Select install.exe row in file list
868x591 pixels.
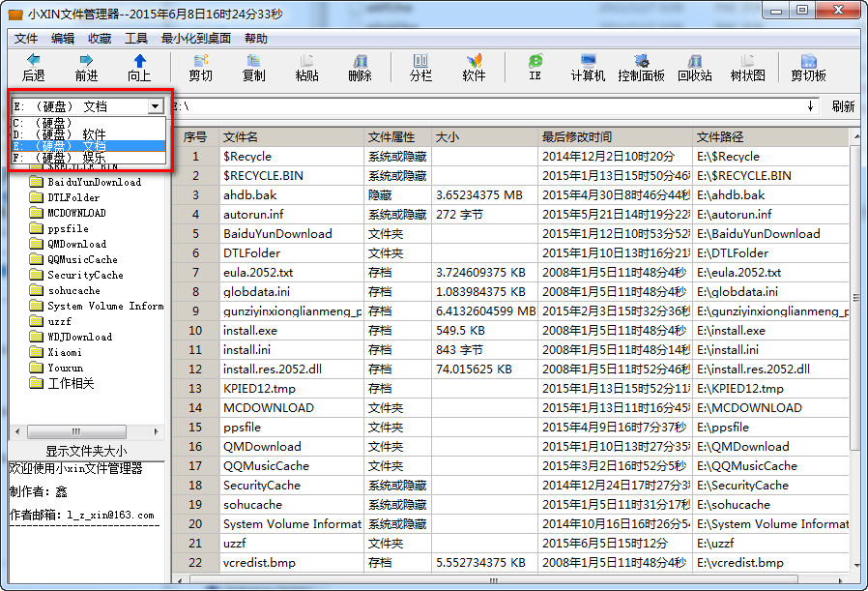(249, 331)
